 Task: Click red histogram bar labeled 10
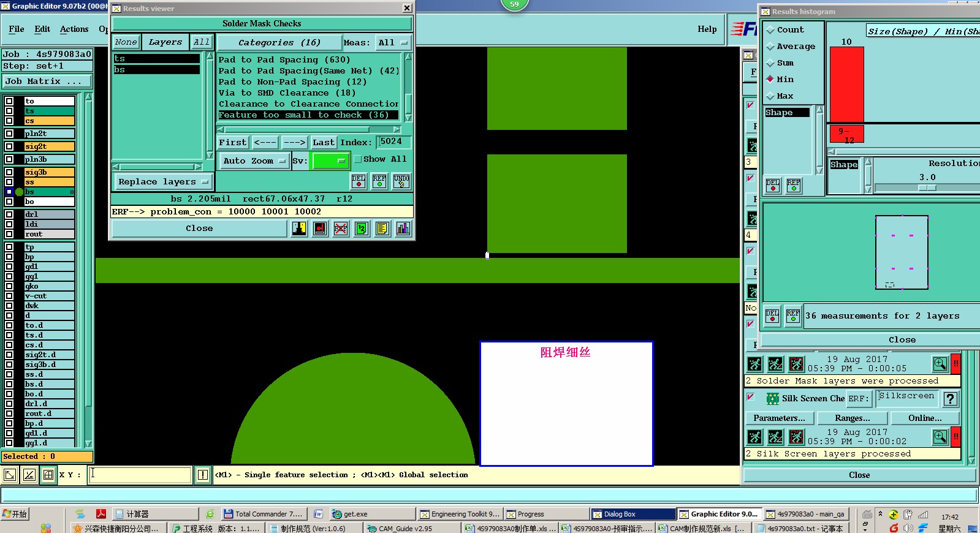pos(846,85)
